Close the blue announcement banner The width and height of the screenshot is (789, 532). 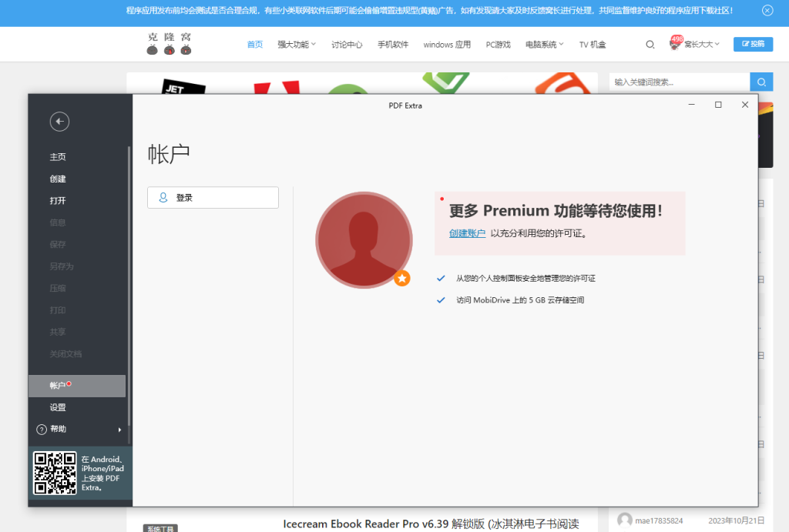point(767,11)
